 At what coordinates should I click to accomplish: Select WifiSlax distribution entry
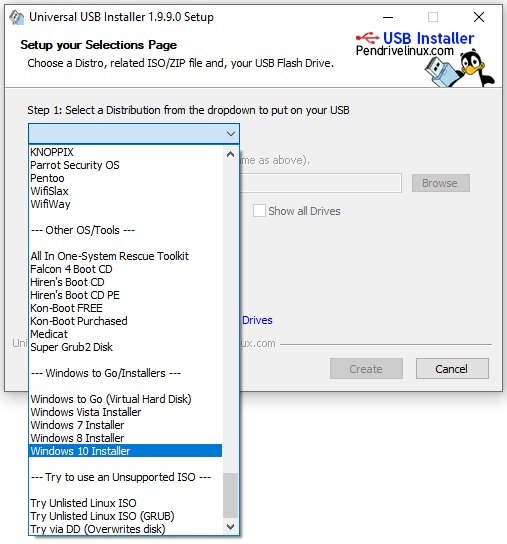tap(125, 191)
